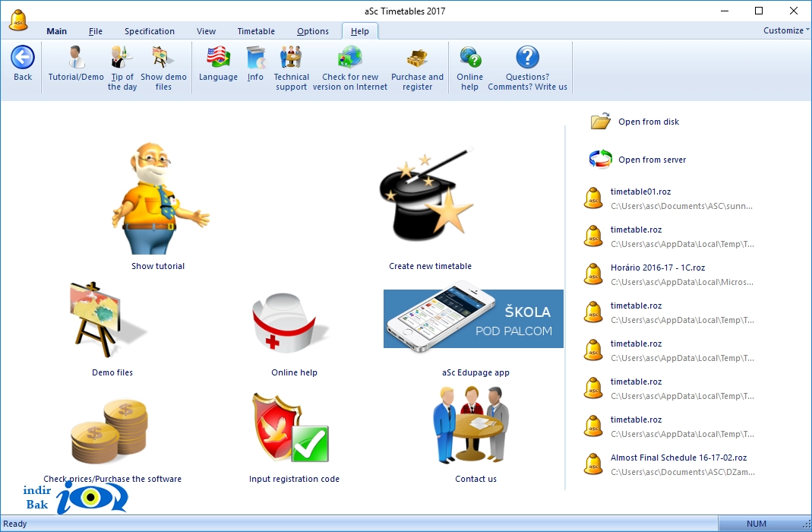Open Tutorial/Demo from the ribbon
The width and height of the screenshot is (812, 532).
(76, 64)
